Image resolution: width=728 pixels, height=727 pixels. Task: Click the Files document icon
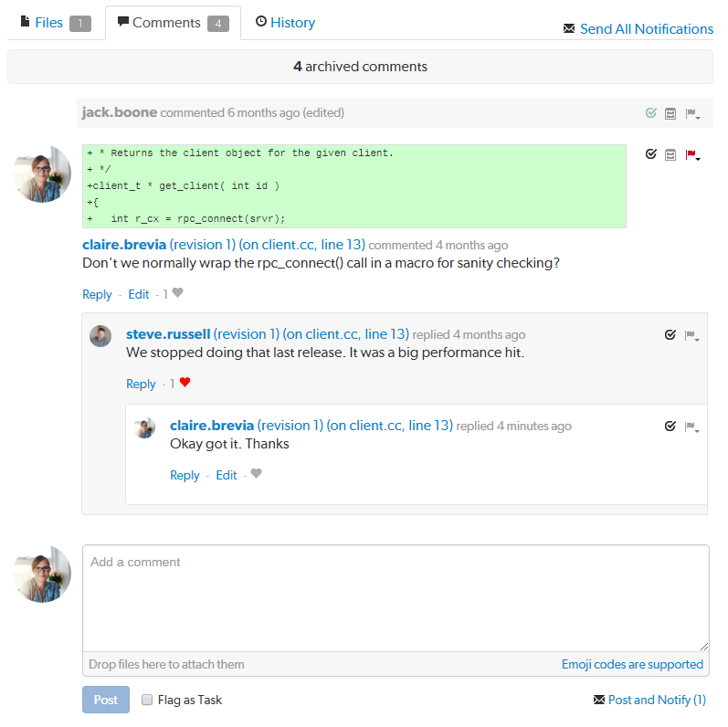26,21
